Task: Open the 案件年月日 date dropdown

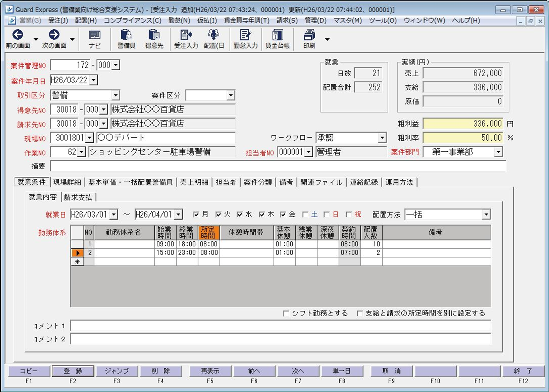Action: 93,80
